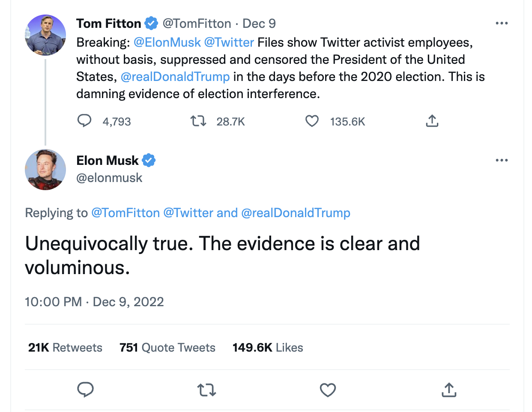Click Elon Musk's verified checkmark badge
This screenshot has width=532, height=412.
pos(149,160)
